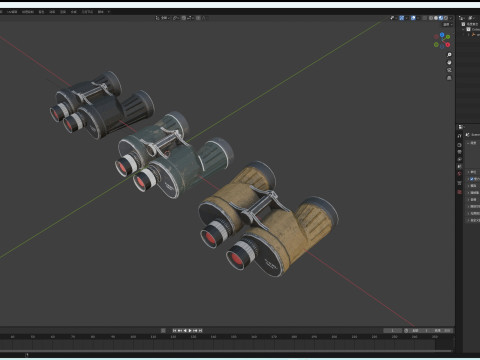This screenshot has width=480, height=360.
Task: Toggle the snapping magnet icon
Action: tap(184, 18)
